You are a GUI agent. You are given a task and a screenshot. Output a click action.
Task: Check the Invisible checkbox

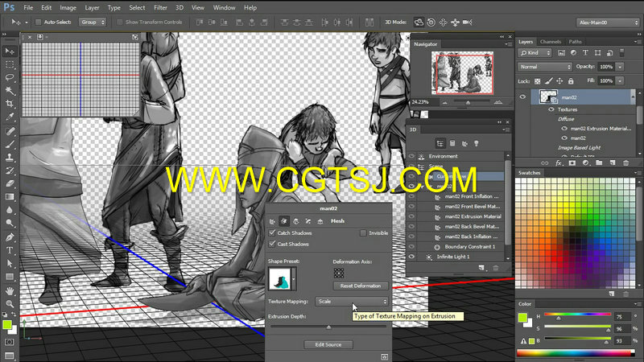pos(363,233)
